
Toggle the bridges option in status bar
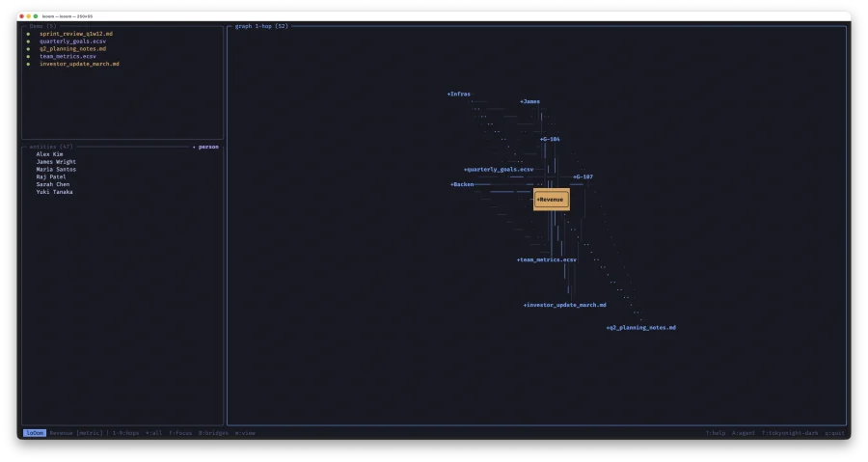tap(212, 433)
